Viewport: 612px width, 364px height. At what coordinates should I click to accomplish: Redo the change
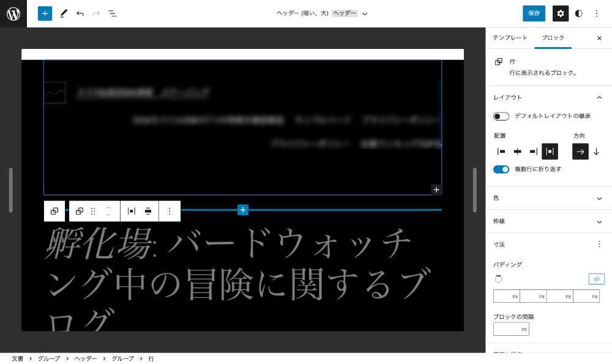click(96, 13)
